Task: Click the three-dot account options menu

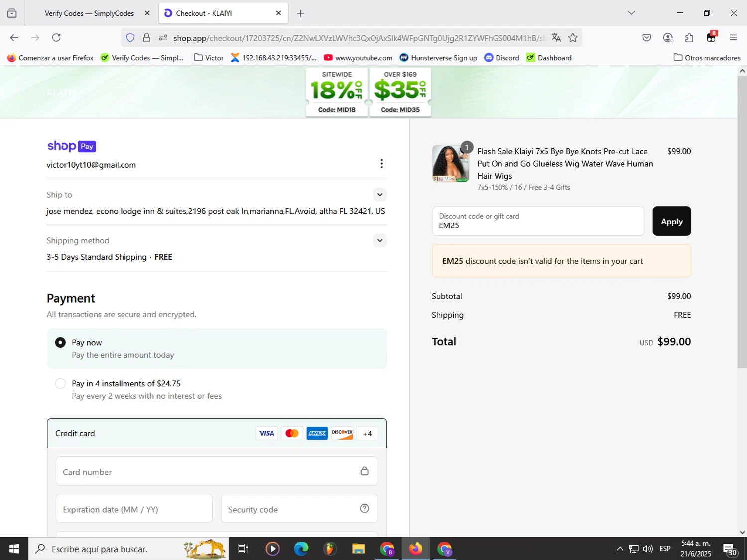Action: [x=381, y=164]
